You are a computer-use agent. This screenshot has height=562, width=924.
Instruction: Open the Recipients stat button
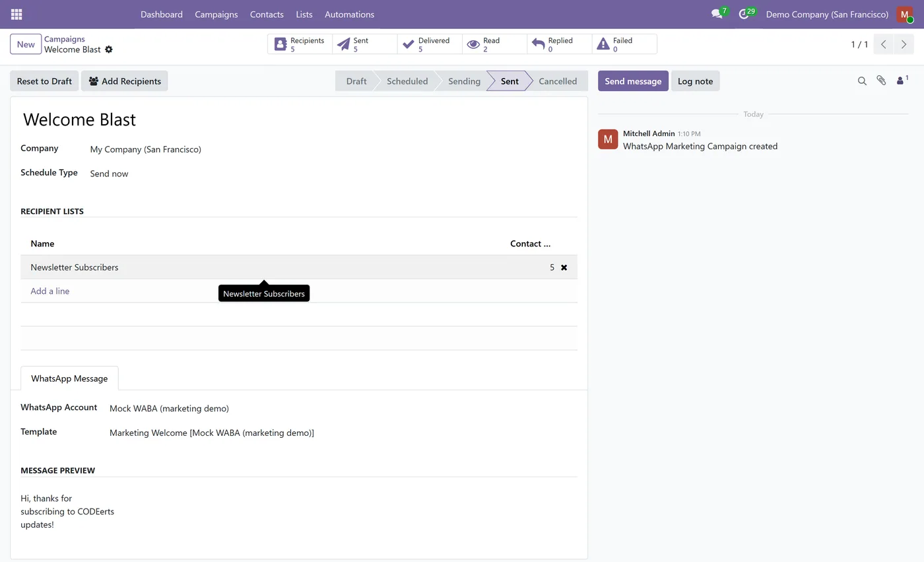[x=300, y=44]
